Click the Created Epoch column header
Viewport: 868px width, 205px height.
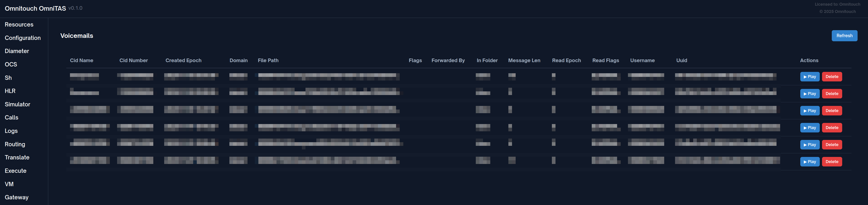tap(183, 60)
